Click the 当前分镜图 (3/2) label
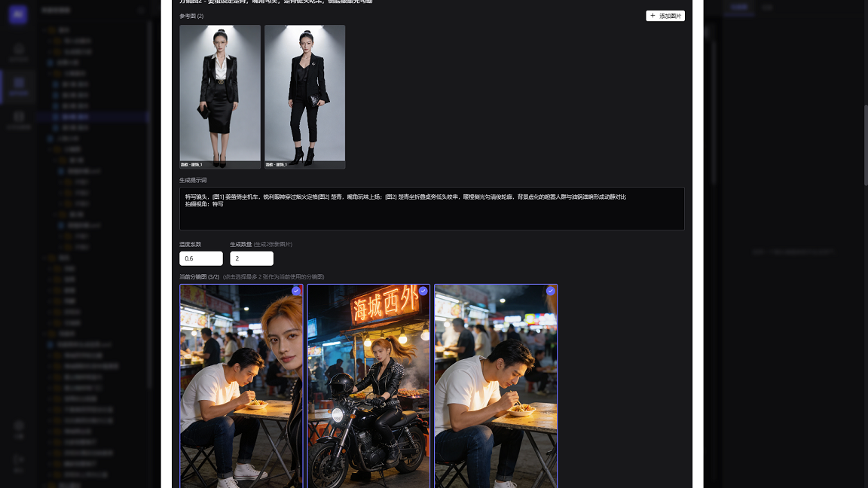Image resolution: width=868 pixels, height=488 pixels. point(199,276)
